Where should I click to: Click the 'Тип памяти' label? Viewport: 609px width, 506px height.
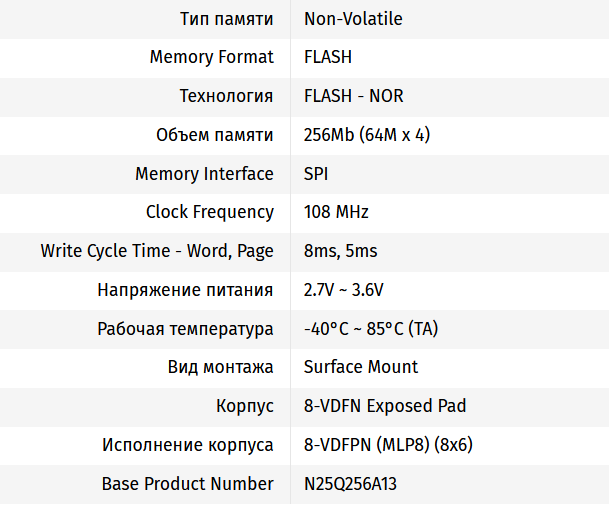(x=226, y=19)
